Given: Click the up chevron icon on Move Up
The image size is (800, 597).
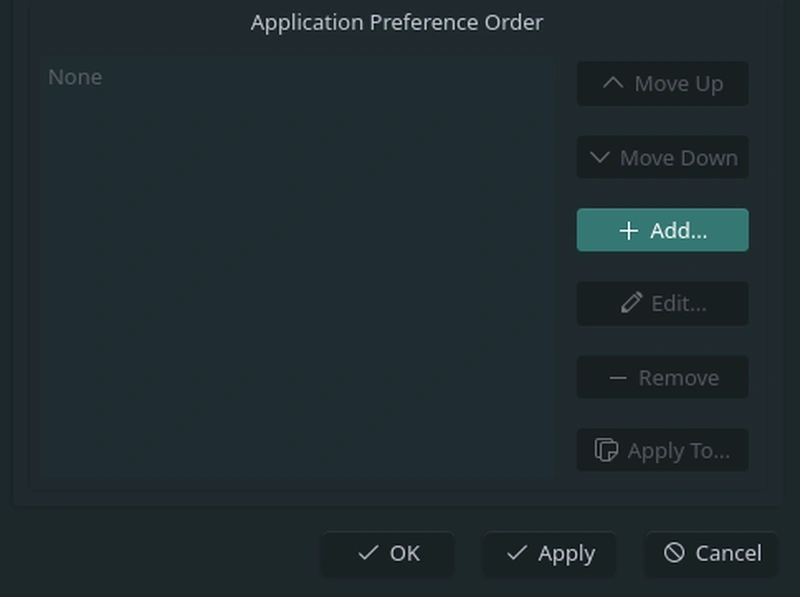Looking at the screenshot, I should point(613,84).
